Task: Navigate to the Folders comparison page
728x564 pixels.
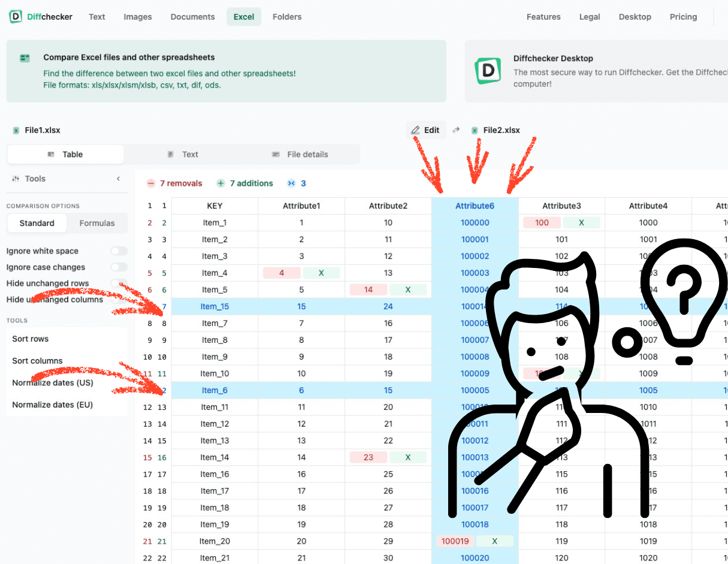Action: pyautogui.click(x=287, y=17)
